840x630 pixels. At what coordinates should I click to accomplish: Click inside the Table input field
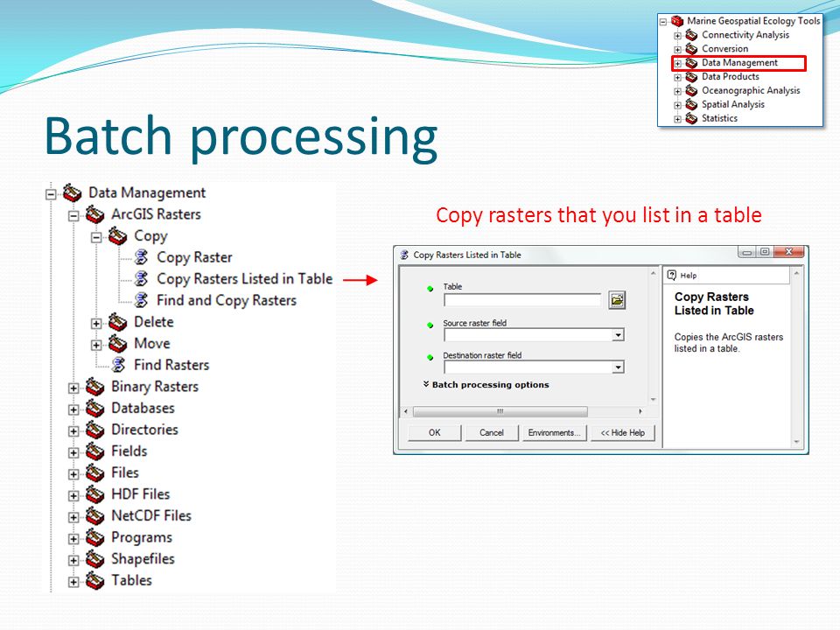coord(522,300)
